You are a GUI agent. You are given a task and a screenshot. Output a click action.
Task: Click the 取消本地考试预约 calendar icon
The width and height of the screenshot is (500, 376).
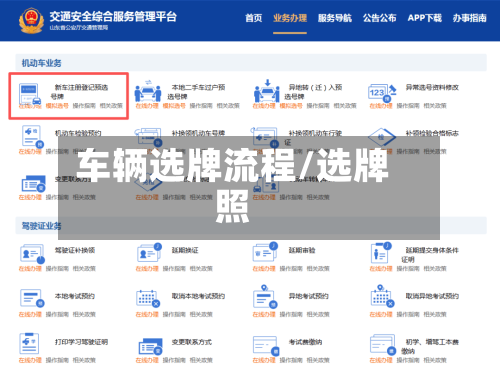[x=148, y=298]
